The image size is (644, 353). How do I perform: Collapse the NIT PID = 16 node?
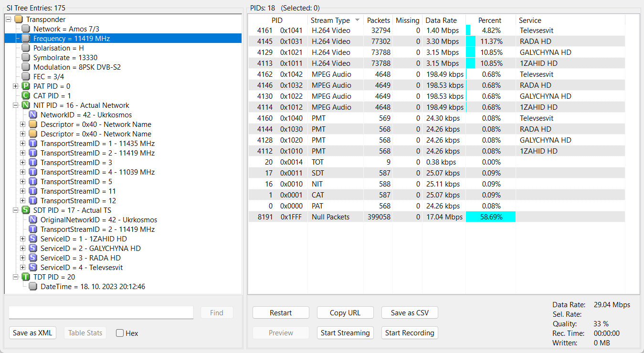(15, 105)
